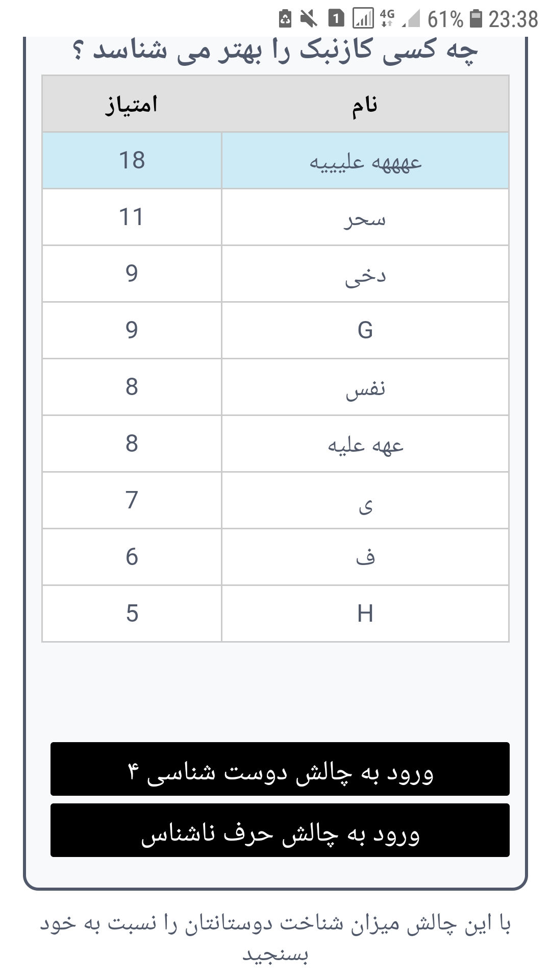Tap the boxed signal bars icon
Screen dimensions: 551x980
[363, 19]
